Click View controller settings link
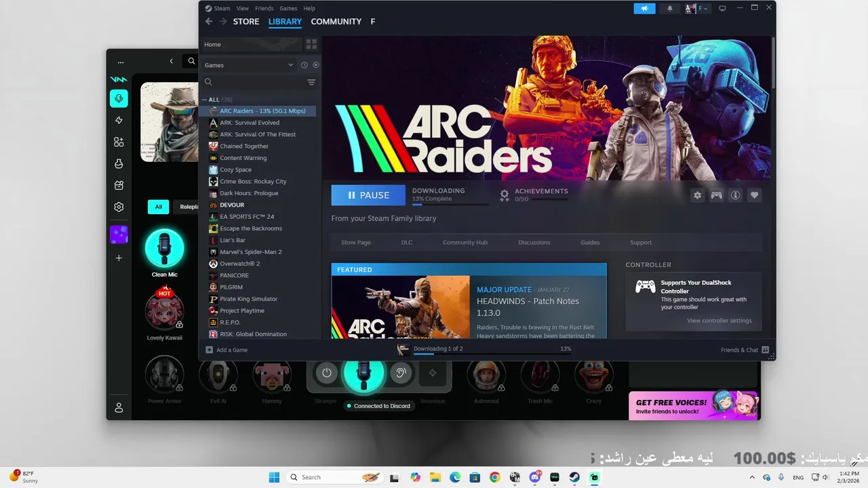Viewport: 868px width, 488px height. coord(719,321)
